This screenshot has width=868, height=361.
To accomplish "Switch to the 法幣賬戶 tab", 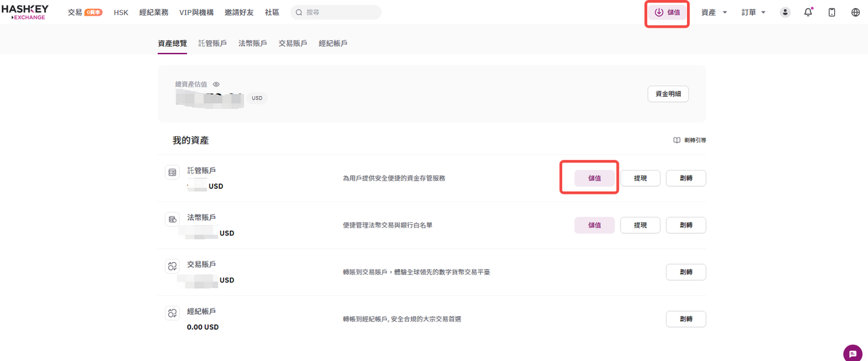I will pyautogui.click(x=252, y=43).
